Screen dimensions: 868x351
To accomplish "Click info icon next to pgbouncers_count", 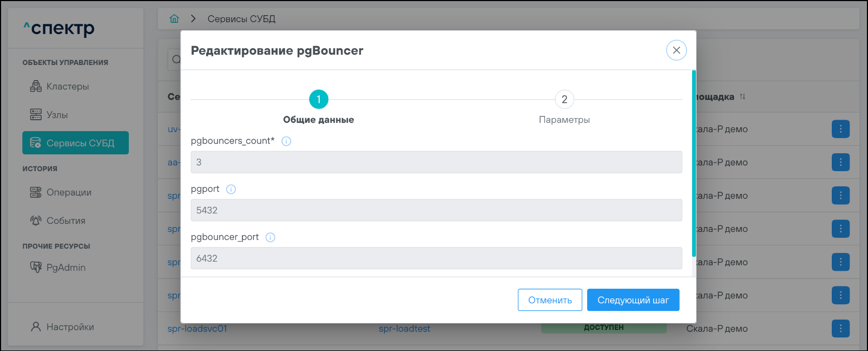I will click(286, 141).
